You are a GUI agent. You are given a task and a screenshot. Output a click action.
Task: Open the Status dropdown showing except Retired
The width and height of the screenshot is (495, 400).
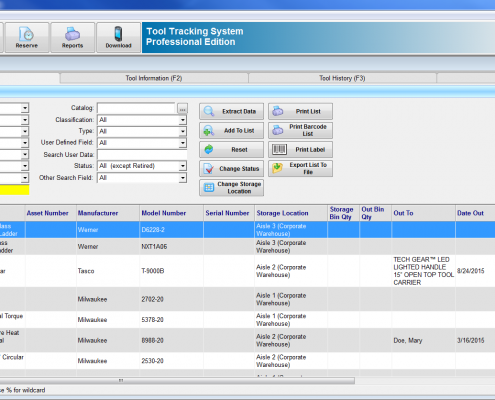coord(182,166)
